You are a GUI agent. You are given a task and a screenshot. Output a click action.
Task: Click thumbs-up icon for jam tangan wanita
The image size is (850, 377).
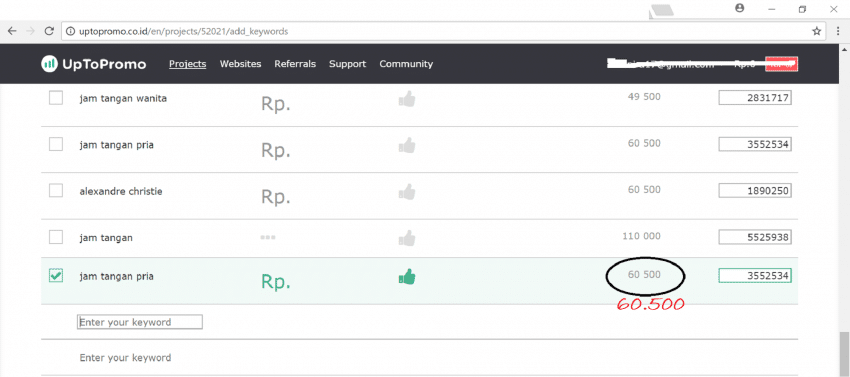(x=407, y=99)
